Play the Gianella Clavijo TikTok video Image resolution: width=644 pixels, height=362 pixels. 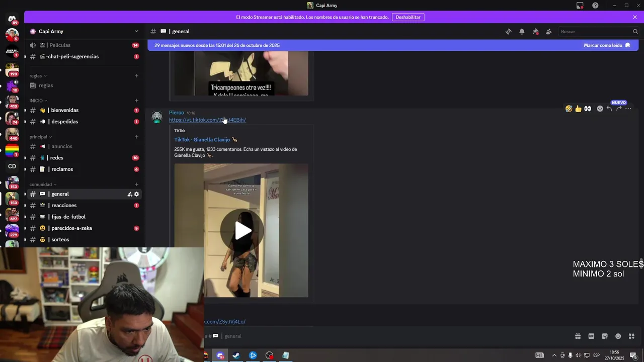[x=243, y=231]
